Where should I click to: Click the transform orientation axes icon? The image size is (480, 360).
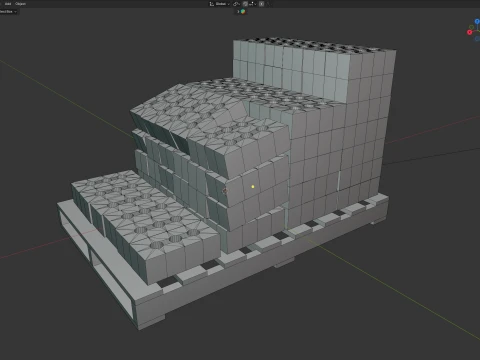coord(212,4)
